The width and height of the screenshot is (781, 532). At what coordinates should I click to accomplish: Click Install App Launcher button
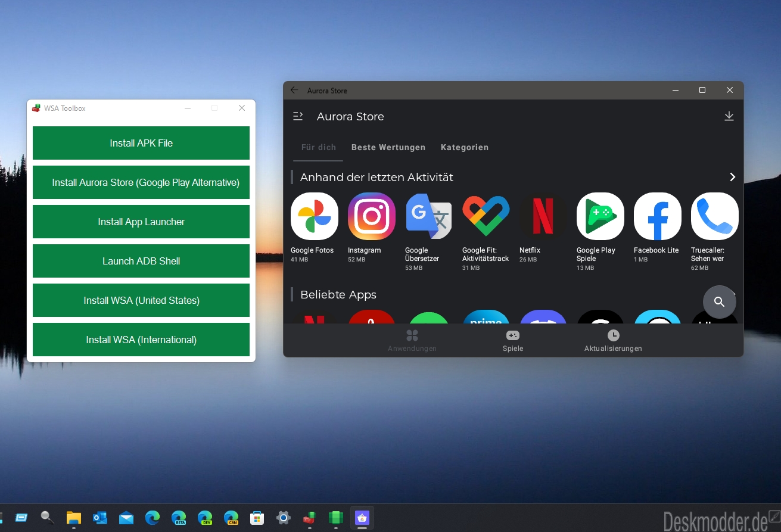[x=141, y=222]
